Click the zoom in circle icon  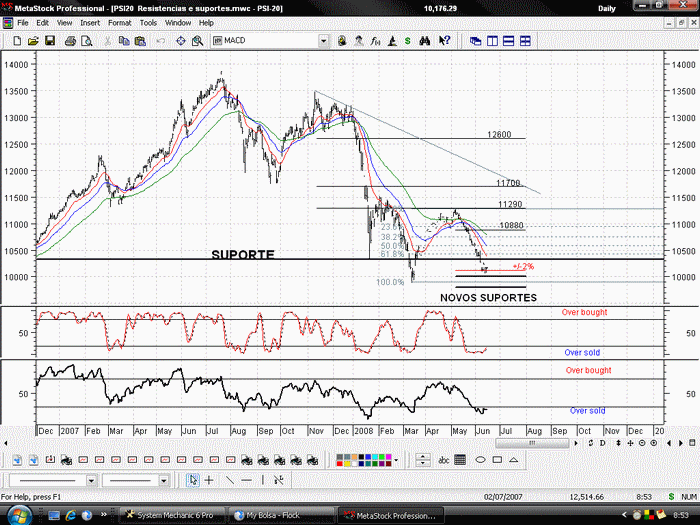pos(654,443)
